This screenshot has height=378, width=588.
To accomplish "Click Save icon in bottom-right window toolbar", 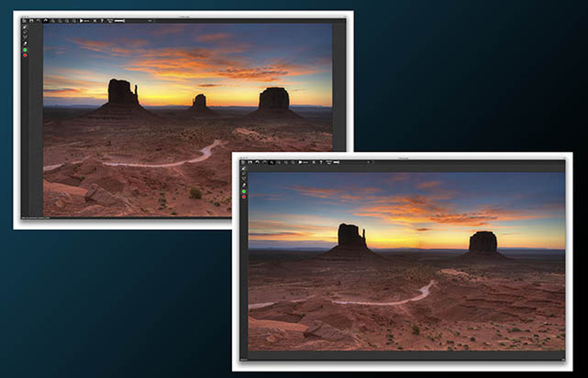I will point(250,162).
